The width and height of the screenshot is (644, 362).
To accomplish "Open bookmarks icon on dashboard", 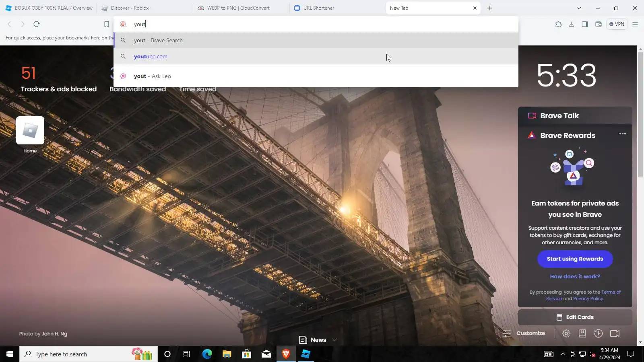I will (x=582, y=333).
